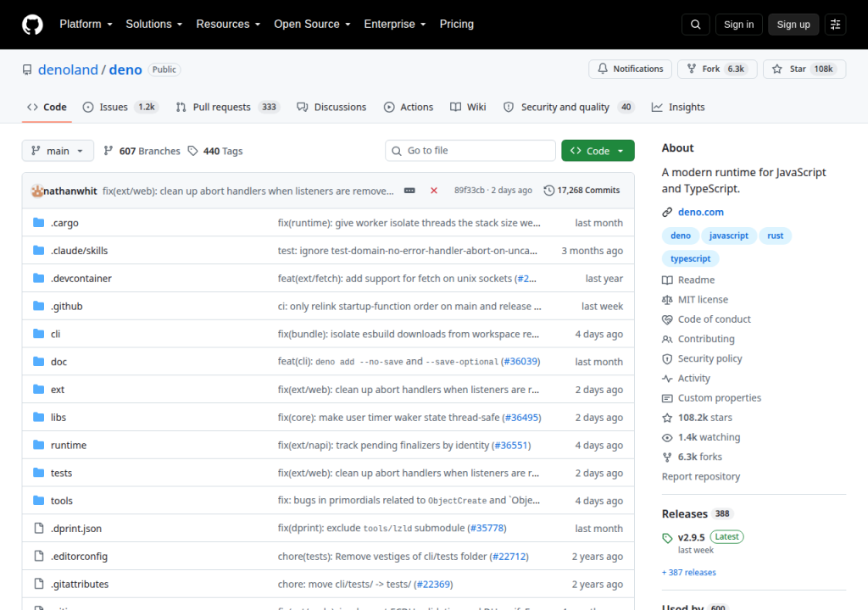The image size is (868, 610).
Task: Click the Fork icon button
Action: point(692,69)
